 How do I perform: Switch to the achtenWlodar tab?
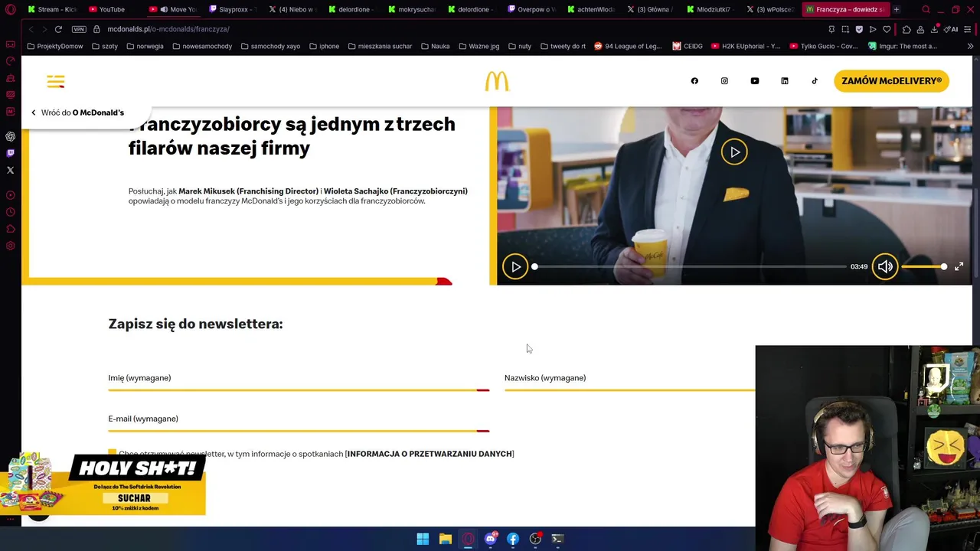pos(591,9)
